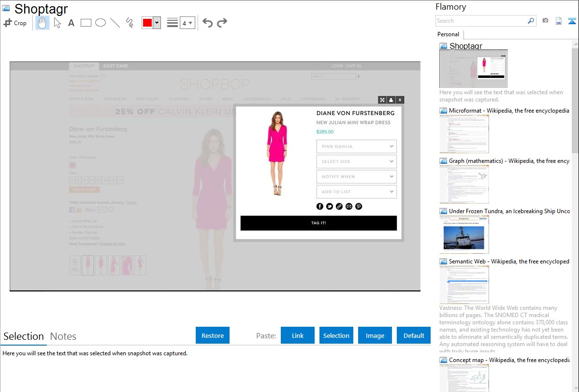Open the Pink Dahlia color dropdown
Viewport: 579px width, 392px height.
pyautogui.click(x=356, y=146)
